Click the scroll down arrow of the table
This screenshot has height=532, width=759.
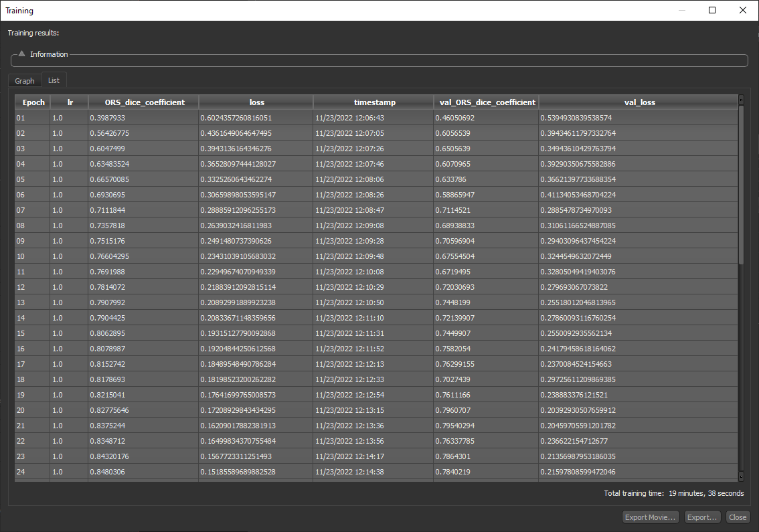point(741,476)
